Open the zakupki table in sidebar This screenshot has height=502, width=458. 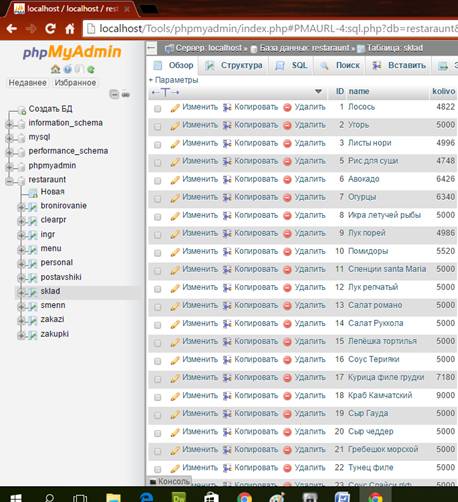coord(55,334)
